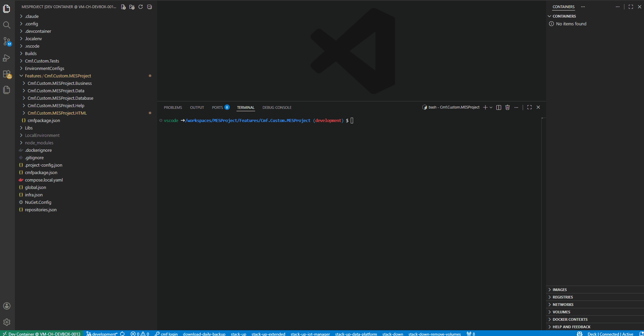Open the compose.local.yaml file
The height and width of the screenshot is (336, 644).
[44, 180]
